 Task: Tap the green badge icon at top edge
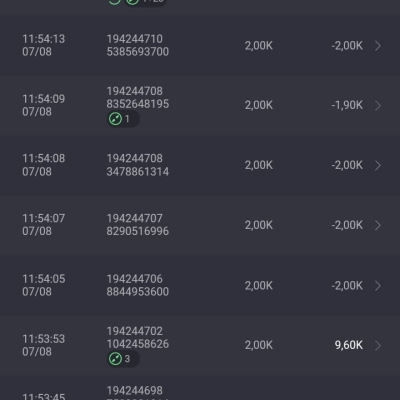[132, 2]
